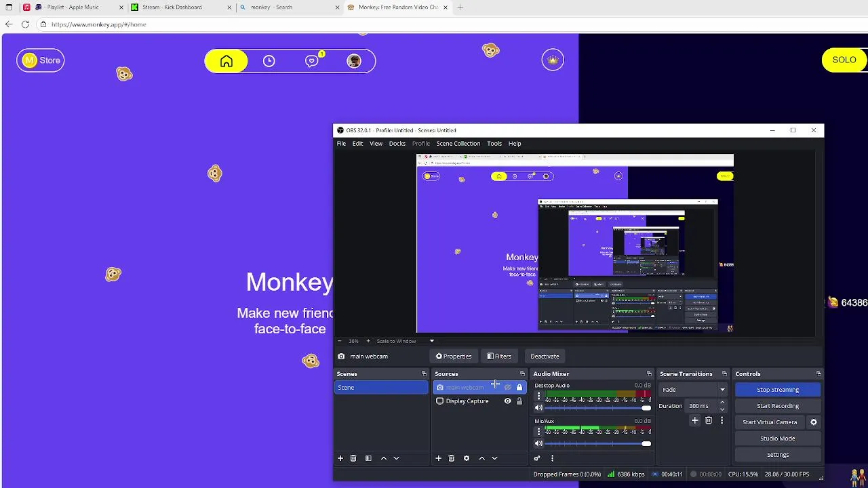Undock the Sources panel

522,374
